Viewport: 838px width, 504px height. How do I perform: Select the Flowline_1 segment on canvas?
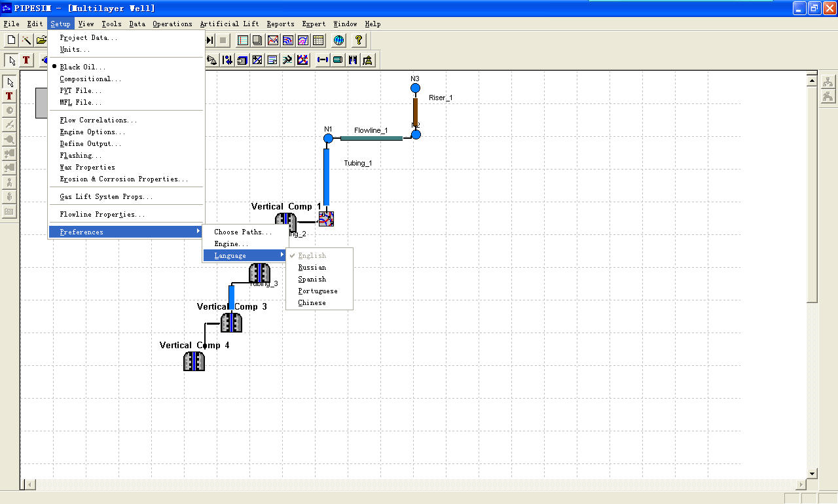point(371,138)
